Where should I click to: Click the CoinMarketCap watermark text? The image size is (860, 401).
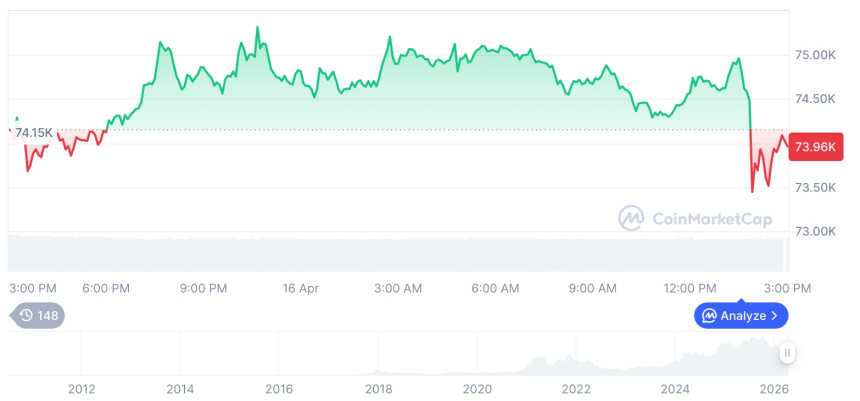pos(711,219)
